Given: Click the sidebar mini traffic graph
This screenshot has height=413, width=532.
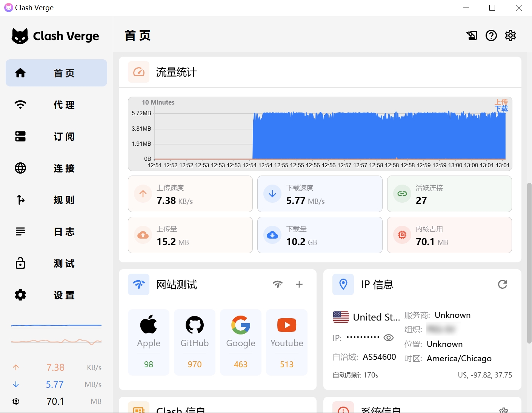Looking at the screenshot, I should (x=57, y=334).
